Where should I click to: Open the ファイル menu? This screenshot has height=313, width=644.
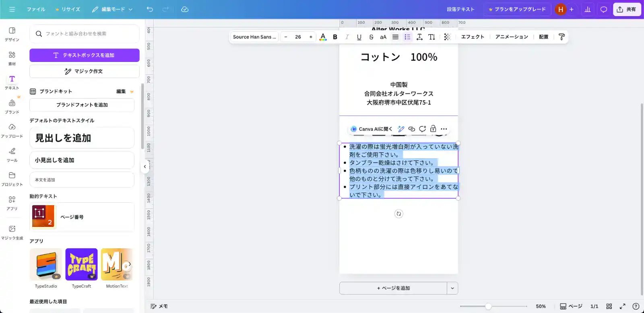pyautogui.click(x=36, y=9)
